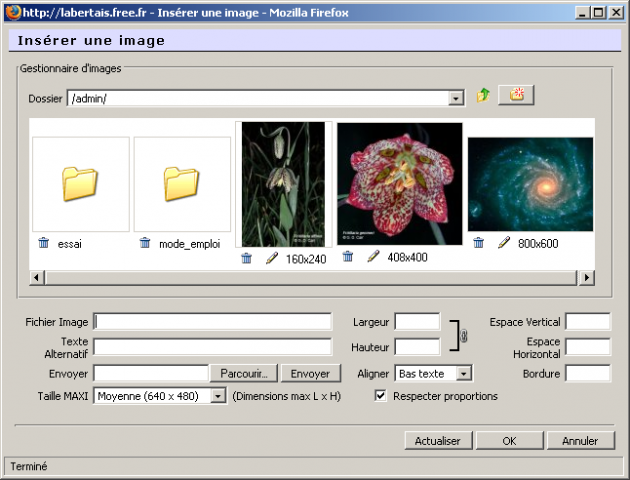
Task: Close the Insérer une image window
Action: tap(616, 13)
